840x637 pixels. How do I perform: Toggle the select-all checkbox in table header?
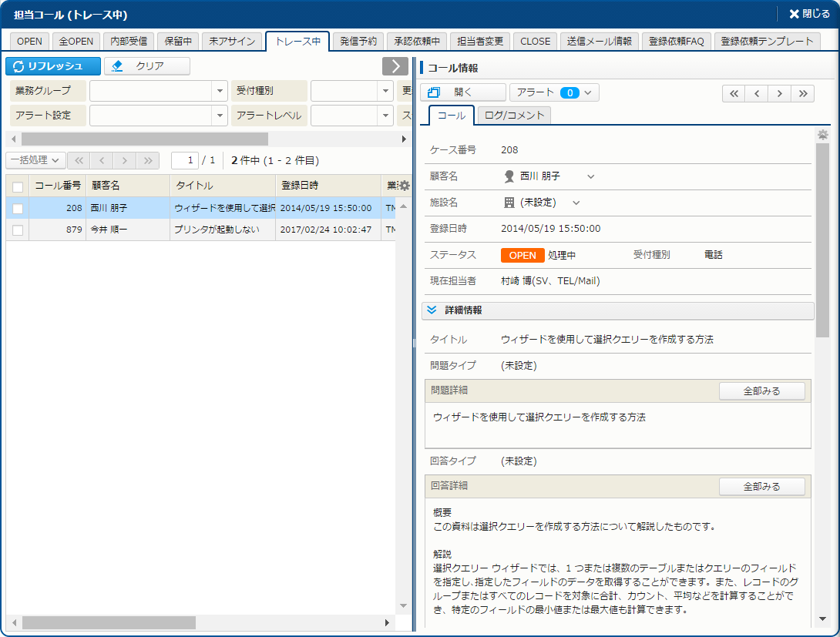pos(18,186)
